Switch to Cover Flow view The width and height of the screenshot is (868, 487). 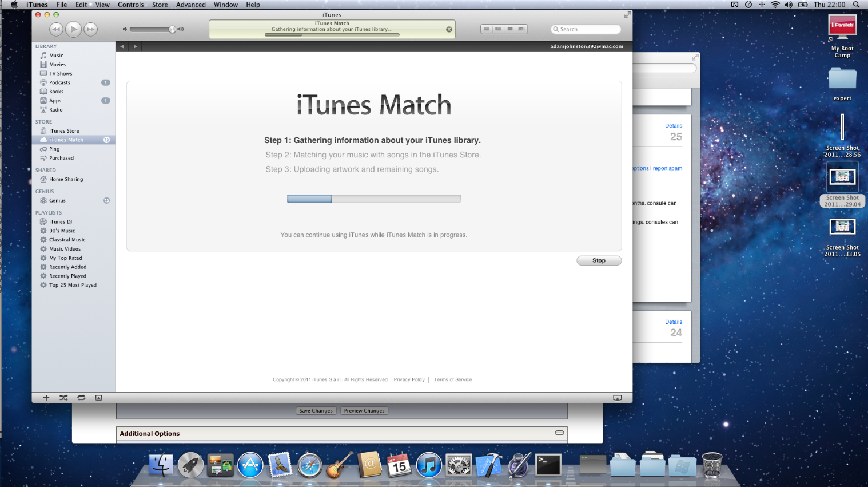(521, 29)
